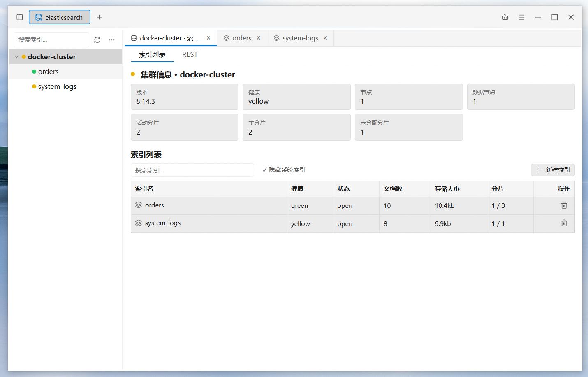Open the hamburger menu icon

click(522, 17)
